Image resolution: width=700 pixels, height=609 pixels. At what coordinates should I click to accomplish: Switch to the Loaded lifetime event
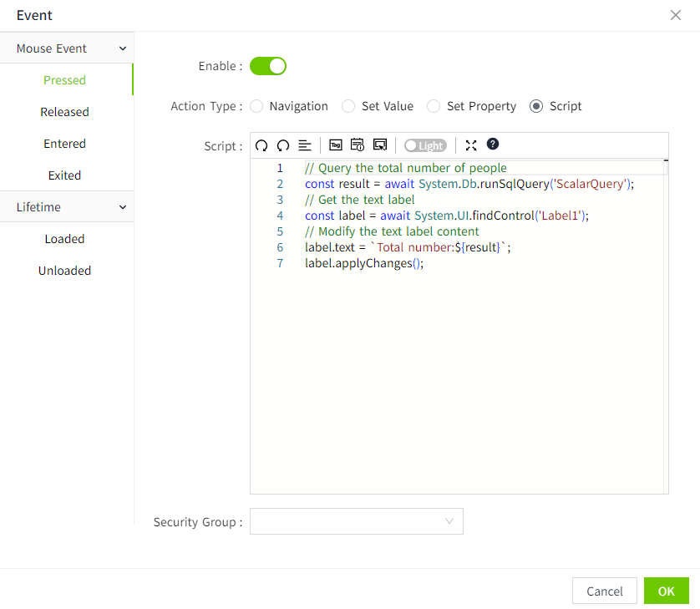(x=64, y=239)
